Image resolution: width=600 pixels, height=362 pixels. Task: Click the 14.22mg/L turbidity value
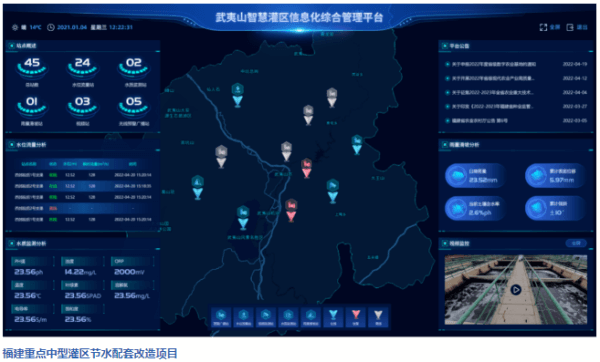pos(80,272)
